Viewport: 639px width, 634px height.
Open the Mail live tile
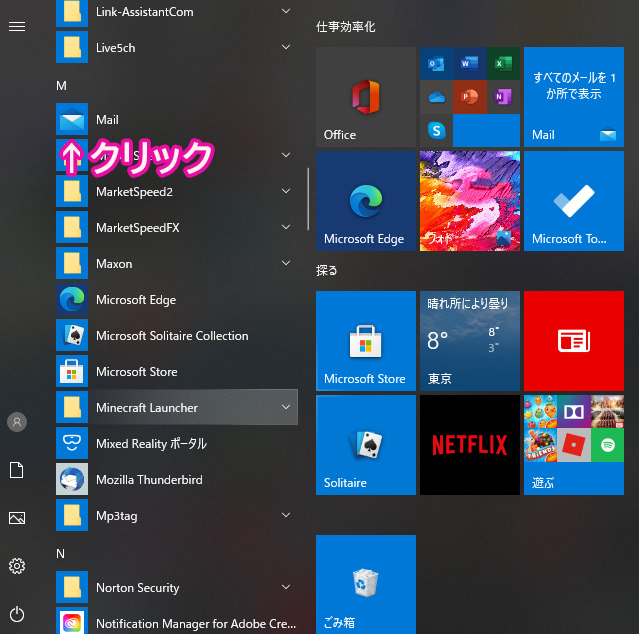[x=574, y=97]
